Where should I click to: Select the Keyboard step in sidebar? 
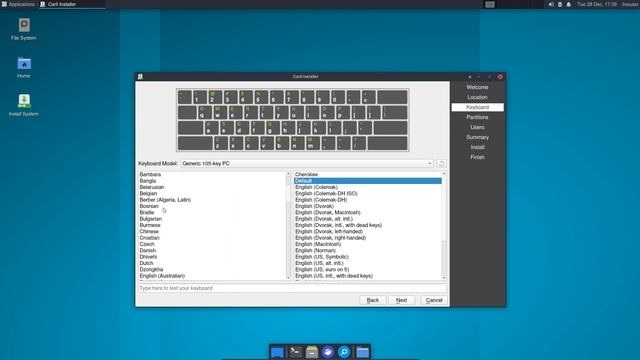(x=477, y=107)
